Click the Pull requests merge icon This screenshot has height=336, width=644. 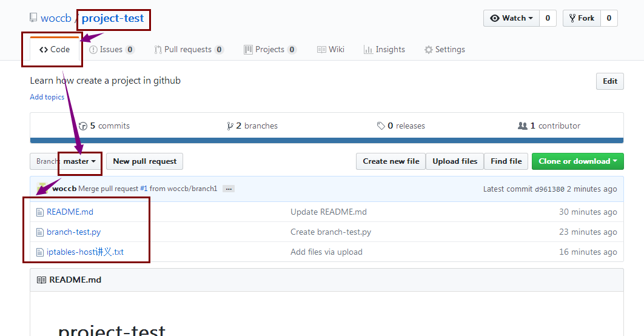click(x=158, y=50)
